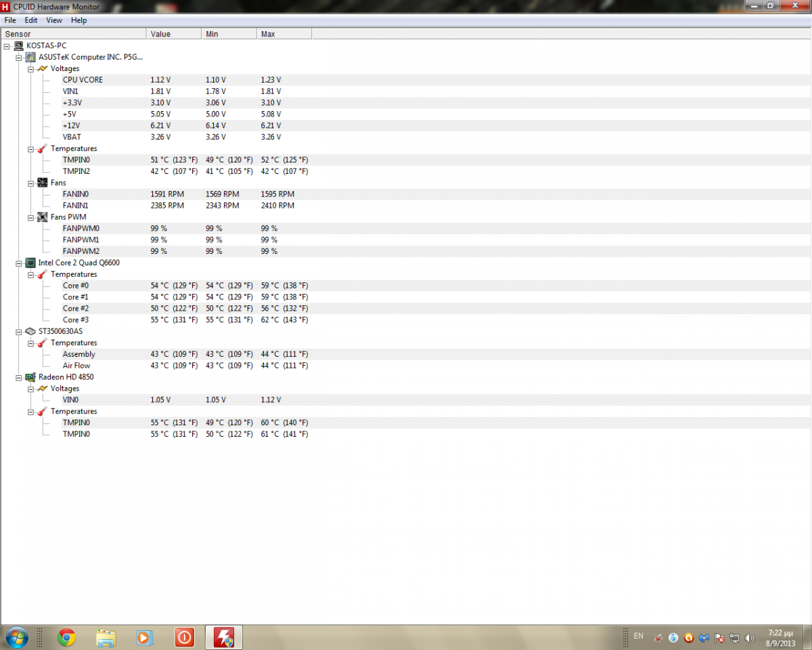Click thermometer icon above Core #0 row
This screenshot has height=650, width=812.
click(42, 274)
